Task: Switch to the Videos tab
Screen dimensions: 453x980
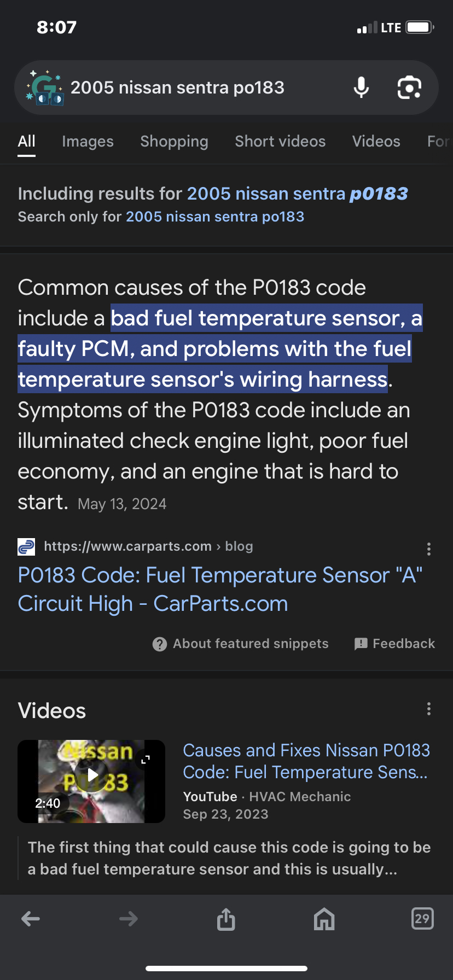Action: pyautogui.click(x=376, y=142)
